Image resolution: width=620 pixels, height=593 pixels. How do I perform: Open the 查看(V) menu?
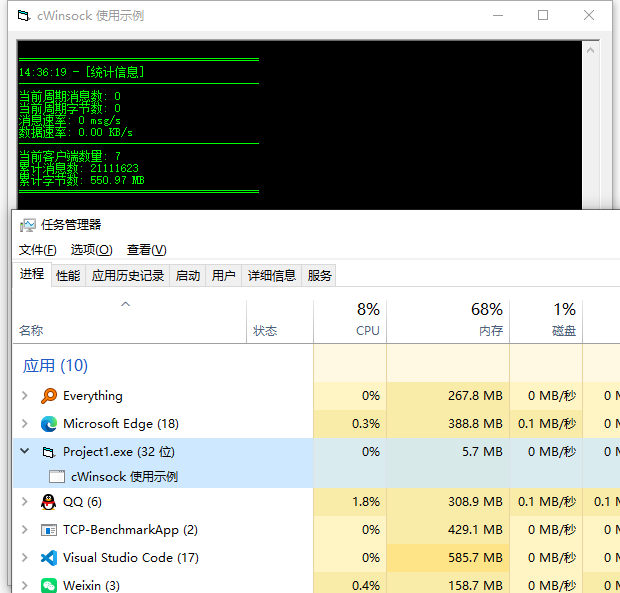click(x=146, y=250)
